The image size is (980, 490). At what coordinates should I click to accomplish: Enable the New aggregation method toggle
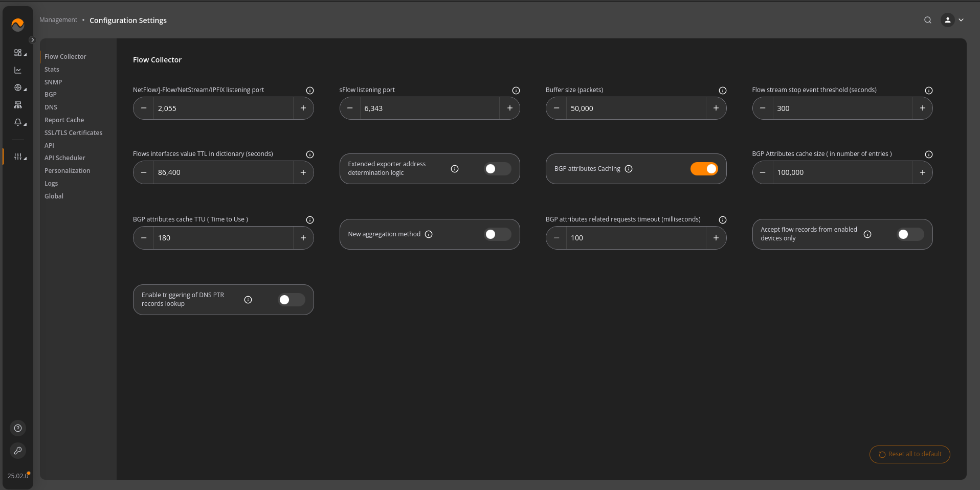click(497, 234)
